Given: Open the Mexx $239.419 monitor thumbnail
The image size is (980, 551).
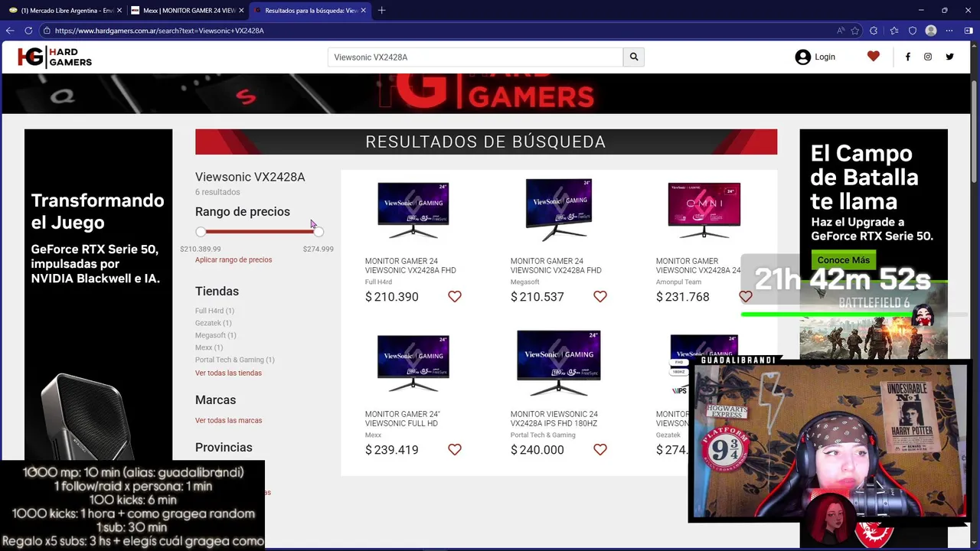Looking at the screenshot, I should [x=413, y=364].
